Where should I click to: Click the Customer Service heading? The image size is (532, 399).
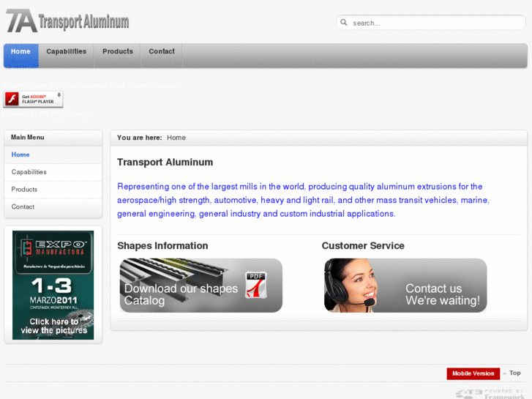coord(363,246)
